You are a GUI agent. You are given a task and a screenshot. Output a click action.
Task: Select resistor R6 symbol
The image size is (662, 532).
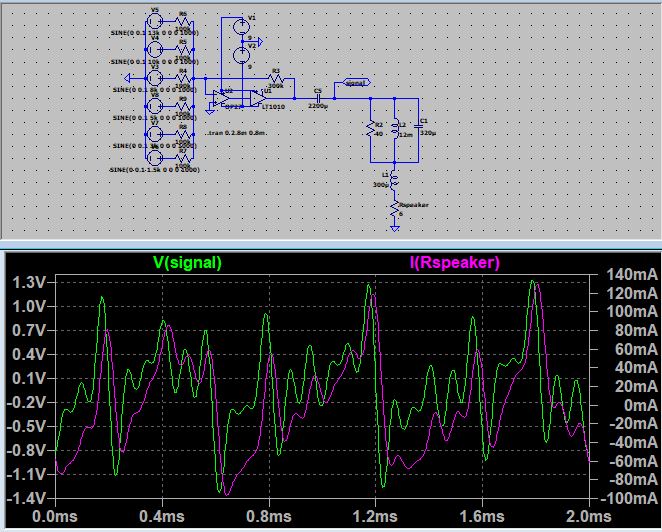183,21
